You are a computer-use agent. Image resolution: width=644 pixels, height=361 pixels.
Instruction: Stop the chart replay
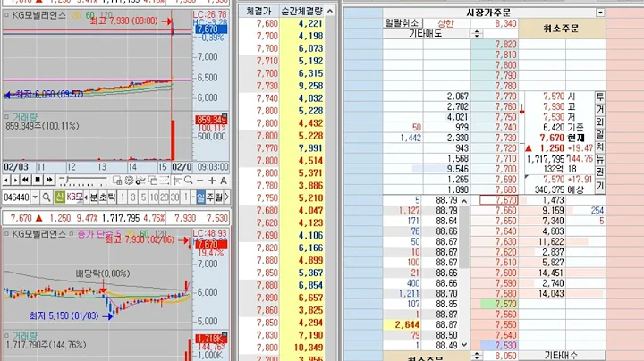click(38, 180)
